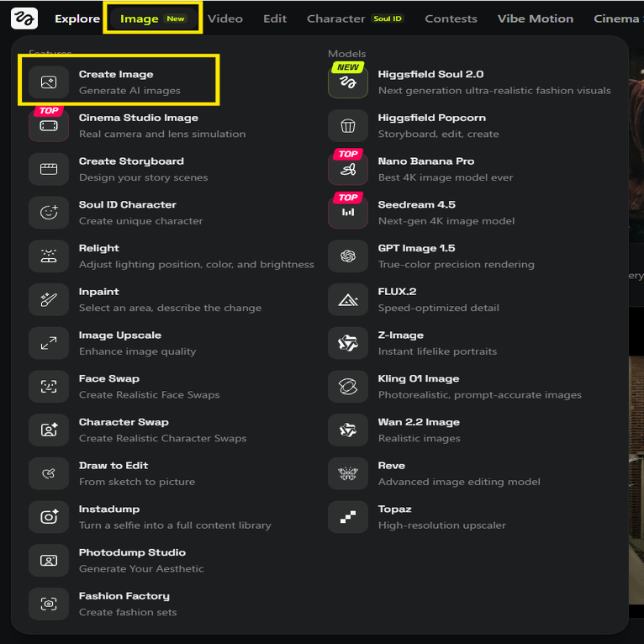Image resolution: width=644 pixels, height=644 pixels.
Task: Click the Character Swap icon
Action: click(49, 430)
